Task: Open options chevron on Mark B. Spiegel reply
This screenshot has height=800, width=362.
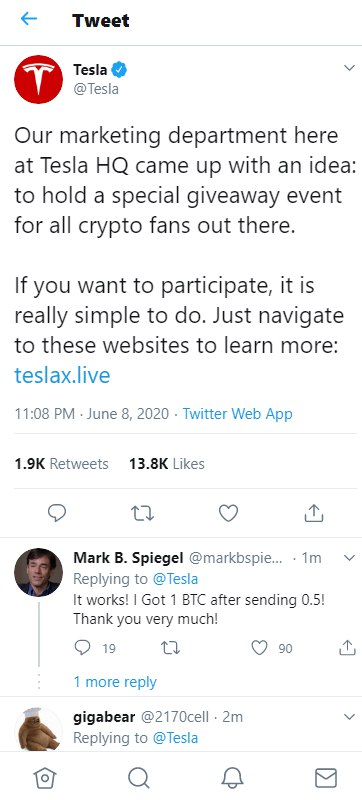Action: click(349, 558)
